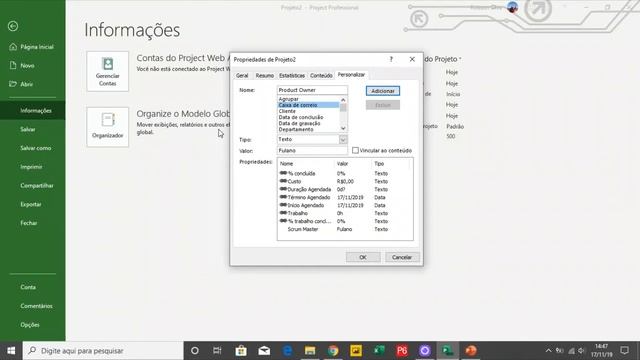Image resolution: width=640 pixels, height=360 pixels.
Task: Click the Valor input field
Action: tap(312, 151)
